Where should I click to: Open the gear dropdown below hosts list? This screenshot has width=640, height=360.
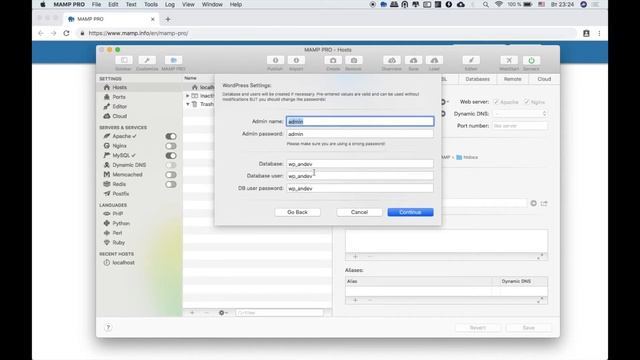tap(223, 313)
